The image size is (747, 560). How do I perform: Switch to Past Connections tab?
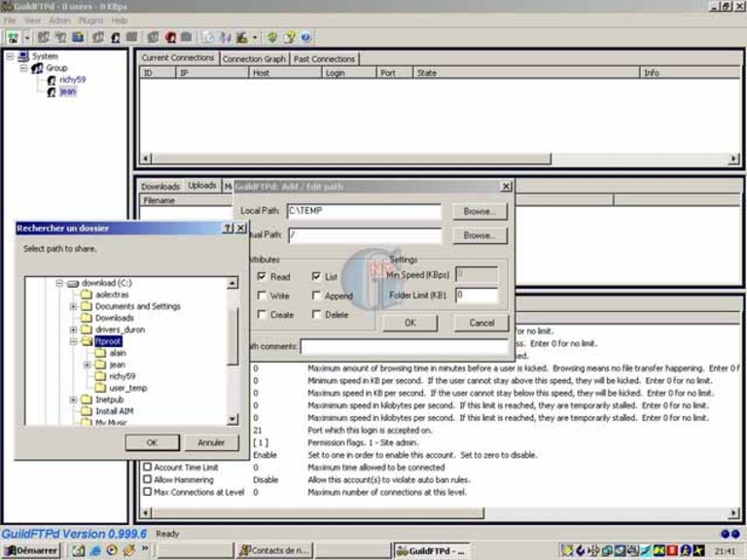tap(325, 59)
